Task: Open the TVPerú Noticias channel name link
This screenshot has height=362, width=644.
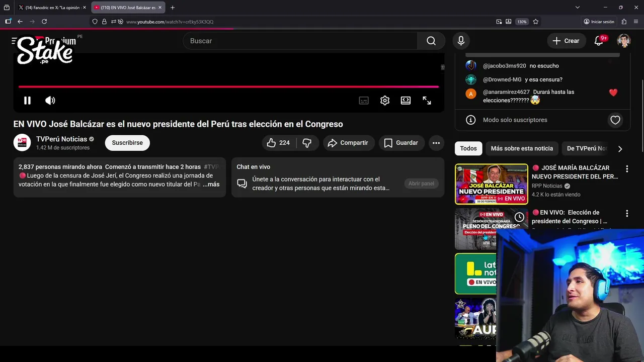Action: (61, 139)
